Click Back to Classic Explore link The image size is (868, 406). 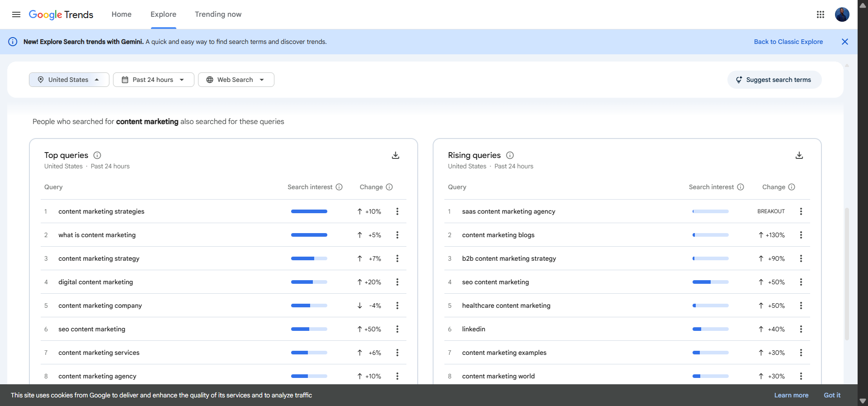788,42
